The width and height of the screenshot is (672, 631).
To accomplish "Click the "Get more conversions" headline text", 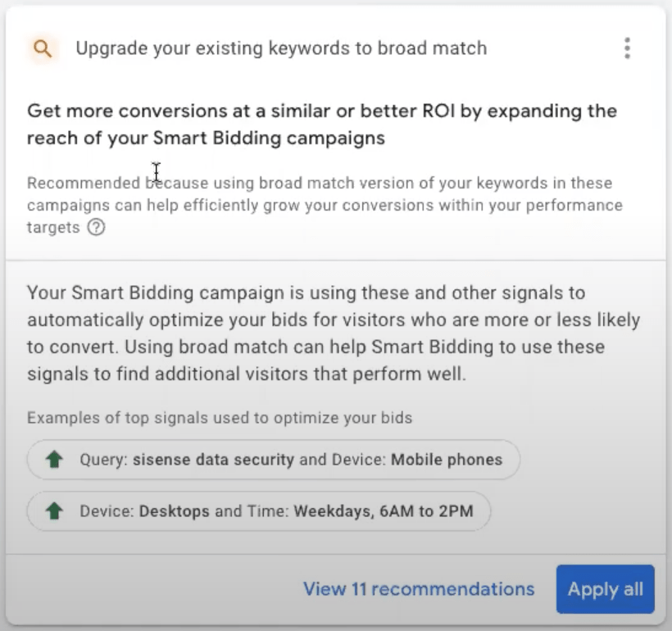I will (321, 111).
